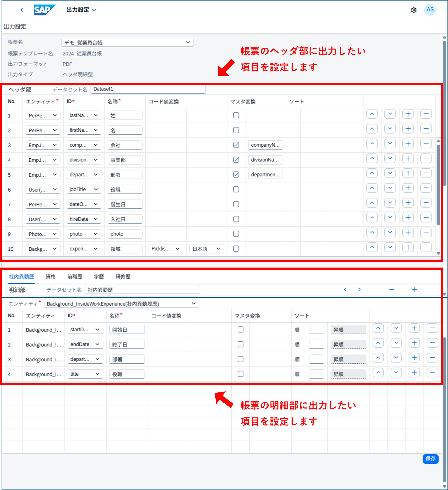Move header row 3 (会社) down

click(x=390, y=144)
